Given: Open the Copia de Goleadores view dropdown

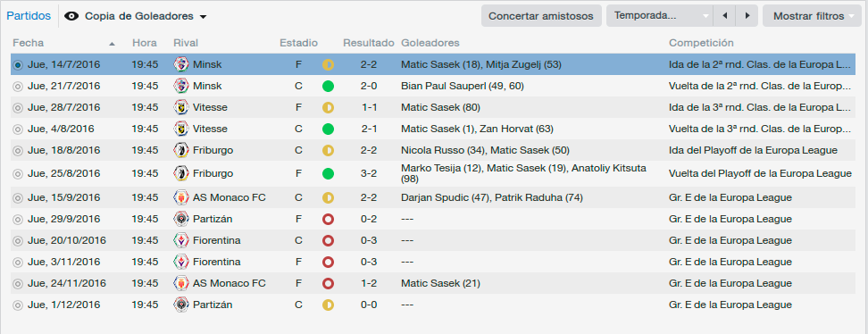Looking at the screenshot, I should (136, 16).
